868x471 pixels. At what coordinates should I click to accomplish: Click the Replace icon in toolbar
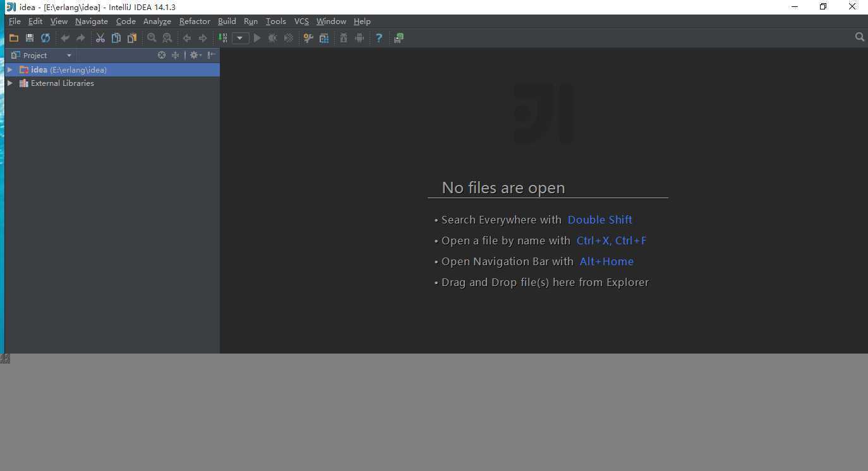click(x=167, y=38)
